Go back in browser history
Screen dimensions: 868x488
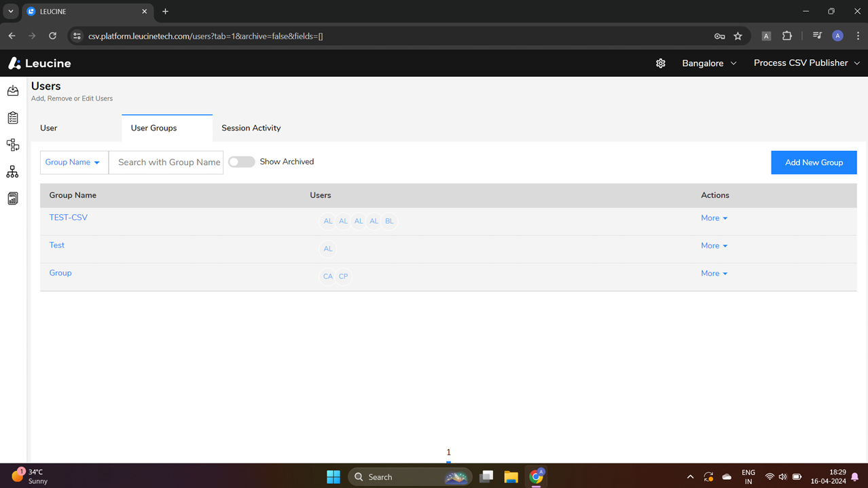coord(12,36)
